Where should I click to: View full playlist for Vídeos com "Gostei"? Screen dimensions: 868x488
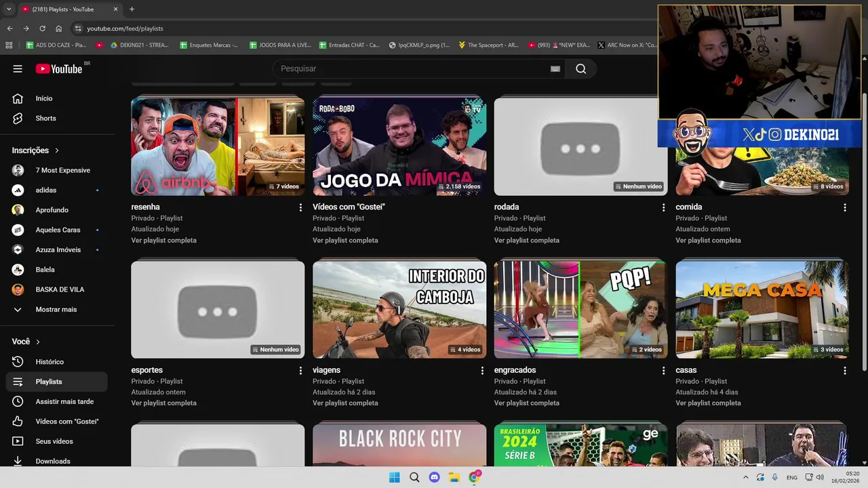tap(345, 240)
